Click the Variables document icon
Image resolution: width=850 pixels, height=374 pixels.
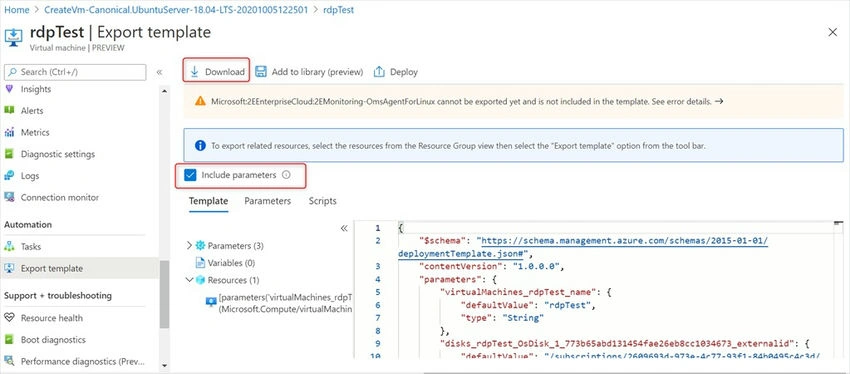tap(201, 263)
